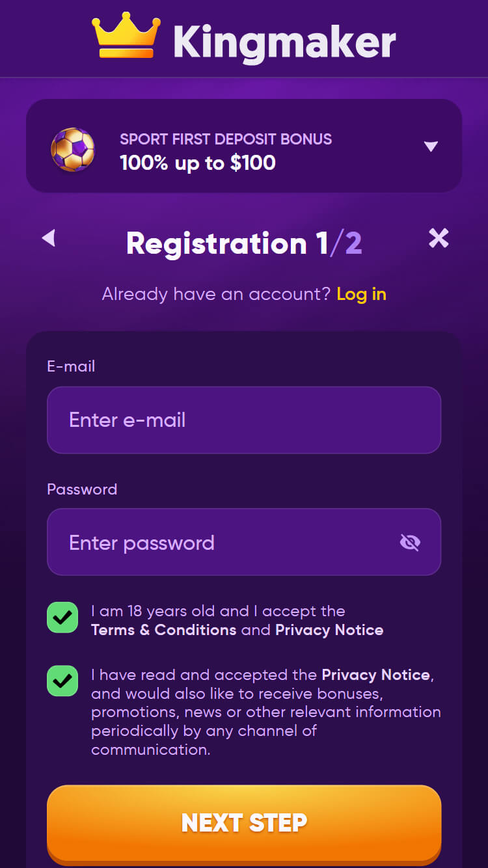Viewport: 488px width, 868px height.
Task: Uncheck the 18 years old acceptance checkbox
Action: pyautogui.click(x=62, y=617)
